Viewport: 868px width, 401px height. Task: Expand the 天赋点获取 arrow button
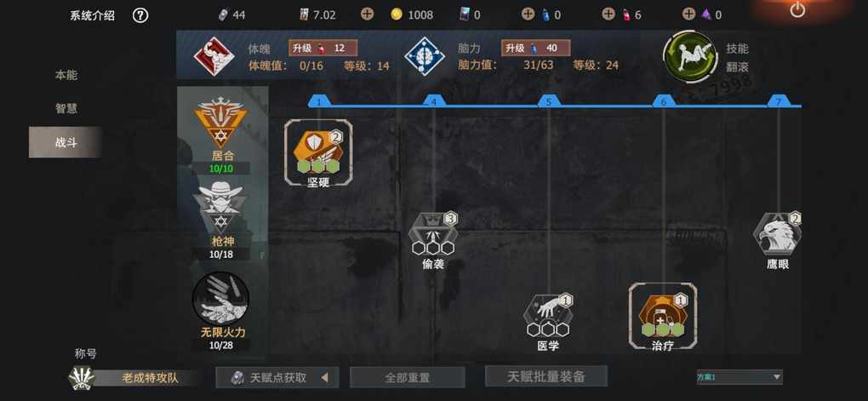tap(324, 378)
